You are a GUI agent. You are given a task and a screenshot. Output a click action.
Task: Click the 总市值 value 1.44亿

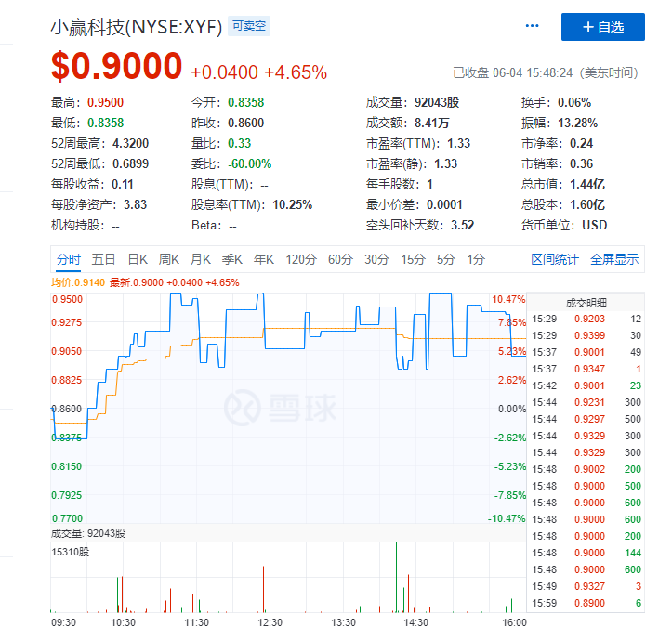point(587,185)
